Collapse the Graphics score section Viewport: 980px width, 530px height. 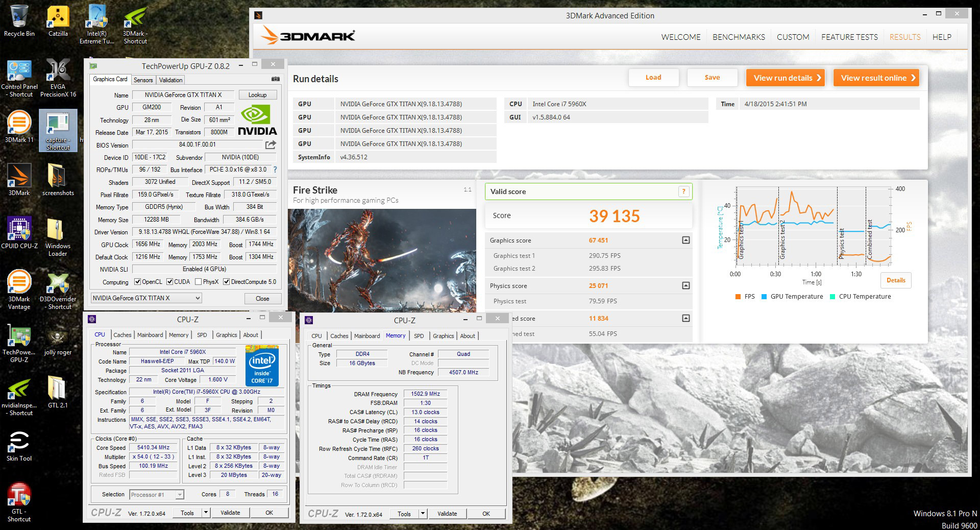(686, 240)
